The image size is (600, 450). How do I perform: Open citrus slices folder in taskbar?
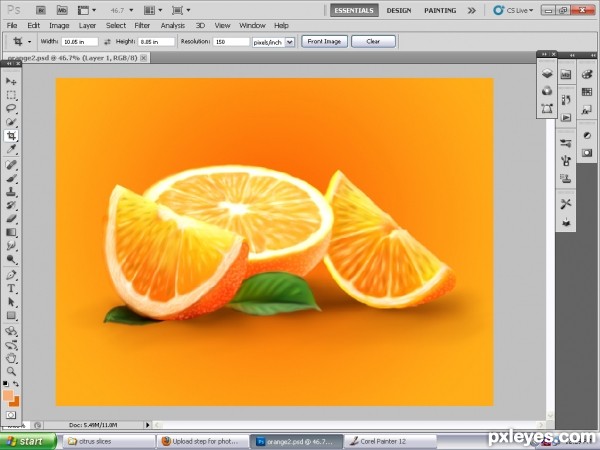click(109, 442)
